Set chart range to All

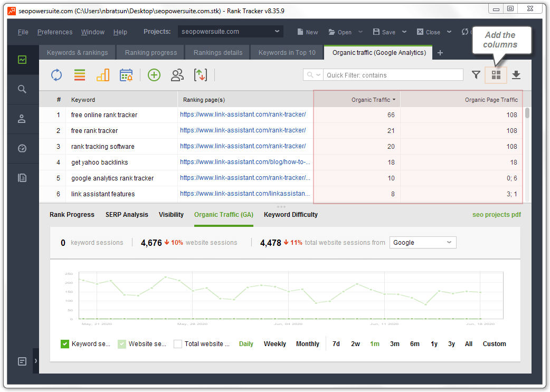coord(469,344)
